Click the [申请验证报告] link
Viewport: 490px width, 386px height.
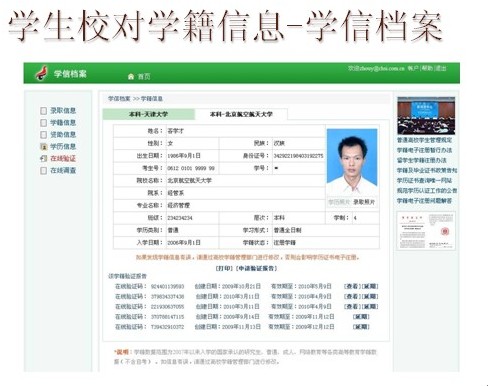click(x=256, y=268)
